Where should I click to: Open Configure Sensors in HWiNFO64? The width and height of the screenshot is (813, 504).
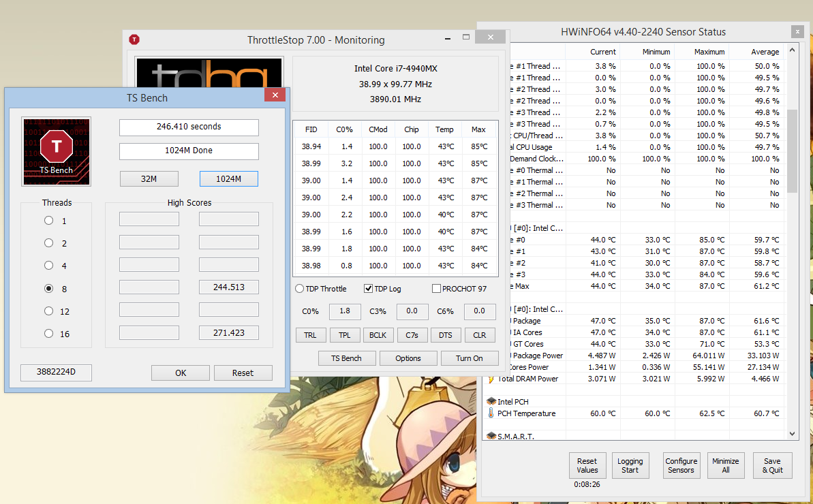click(681, 466)
